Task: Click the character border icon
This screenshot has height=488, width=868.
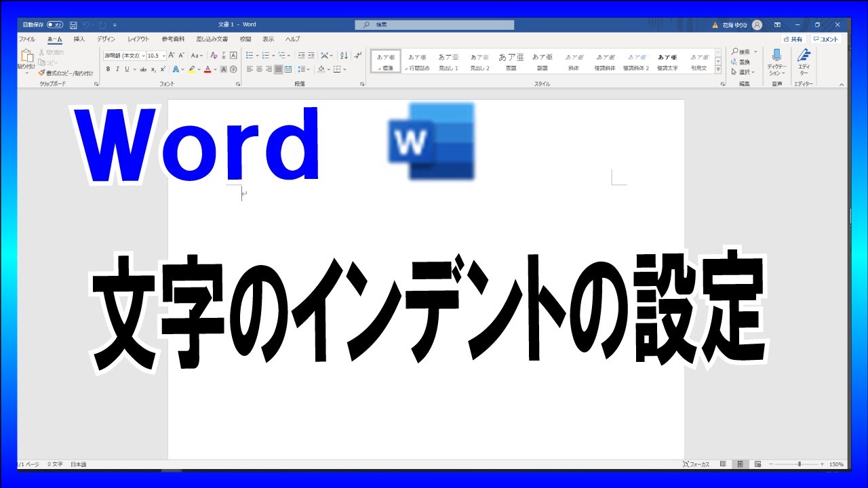Action: pos(233,56)
